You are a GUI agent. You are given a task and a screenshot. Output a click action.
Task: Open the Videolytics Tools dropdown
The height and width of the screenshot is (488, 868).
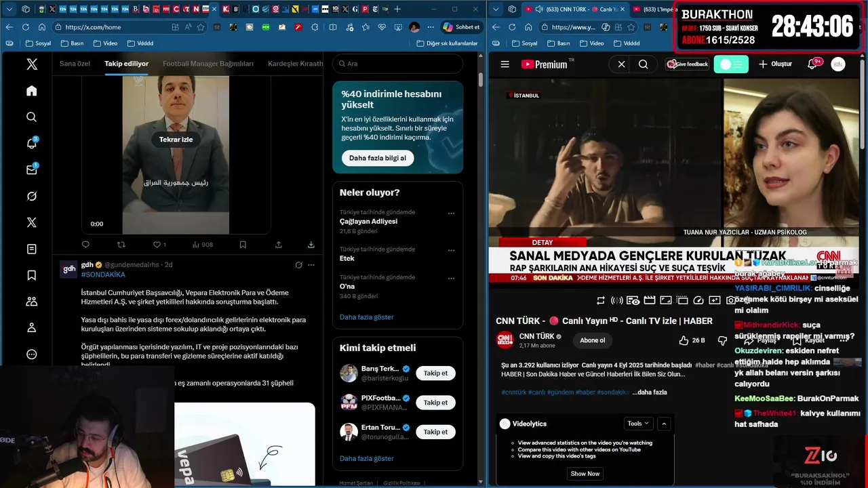click(x=638, y=424)
